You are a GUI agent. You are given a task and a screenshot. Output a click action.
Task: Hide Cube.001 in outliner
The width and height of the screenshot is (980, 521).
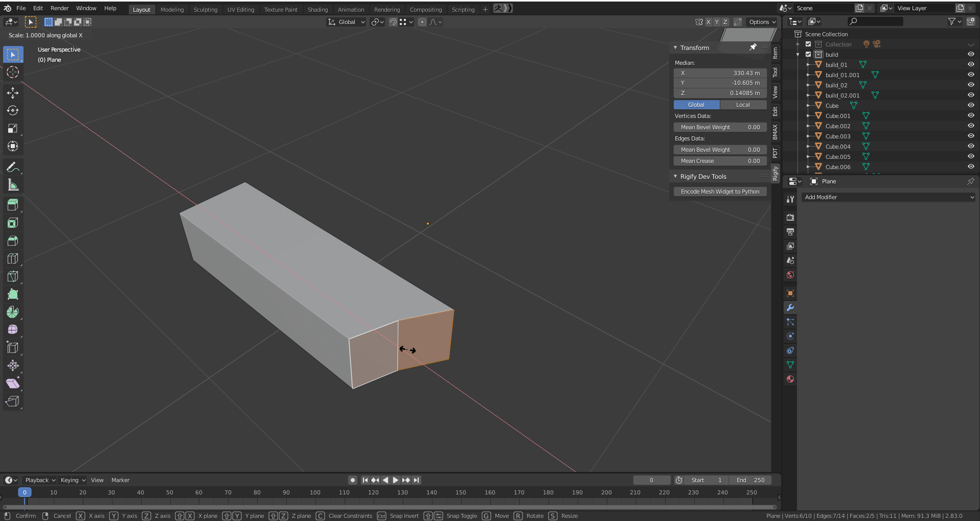[970, 115]
